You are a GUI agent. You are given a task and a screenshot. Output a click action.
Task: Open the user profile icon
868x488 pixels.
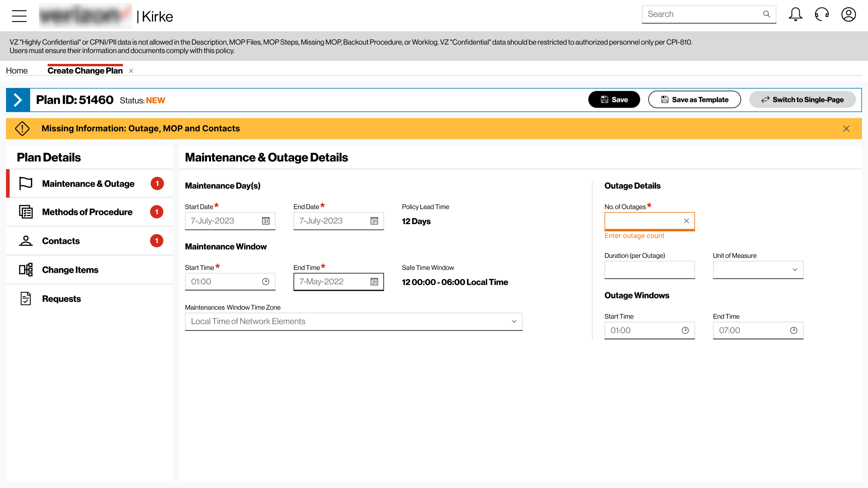tap(849, 14)
